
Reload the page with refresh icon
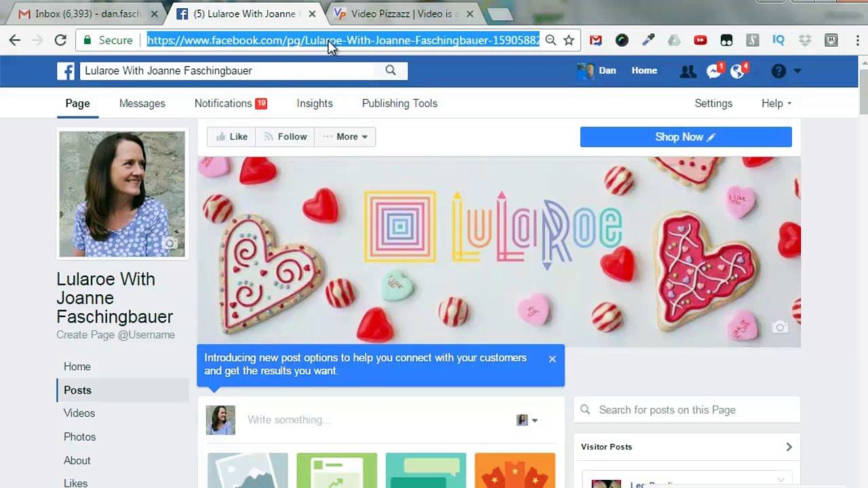[60, 41]
